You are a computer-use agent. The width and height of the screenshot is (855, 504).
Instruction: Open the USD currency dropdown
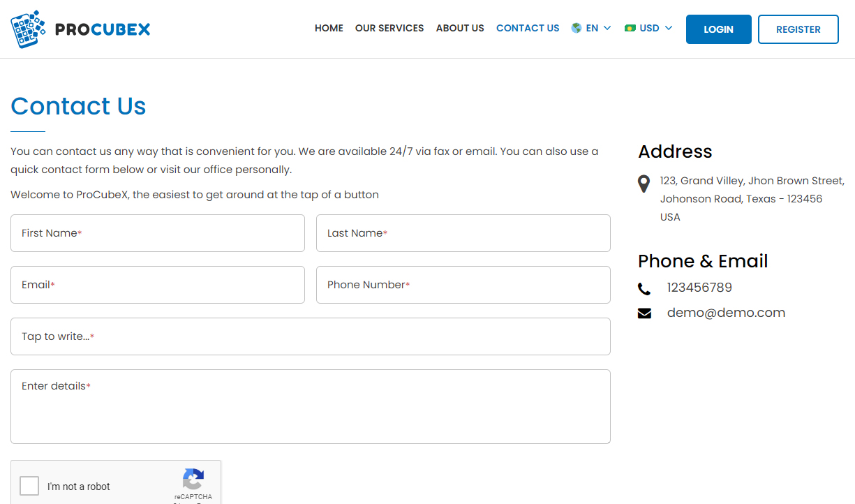click(656, 28)
